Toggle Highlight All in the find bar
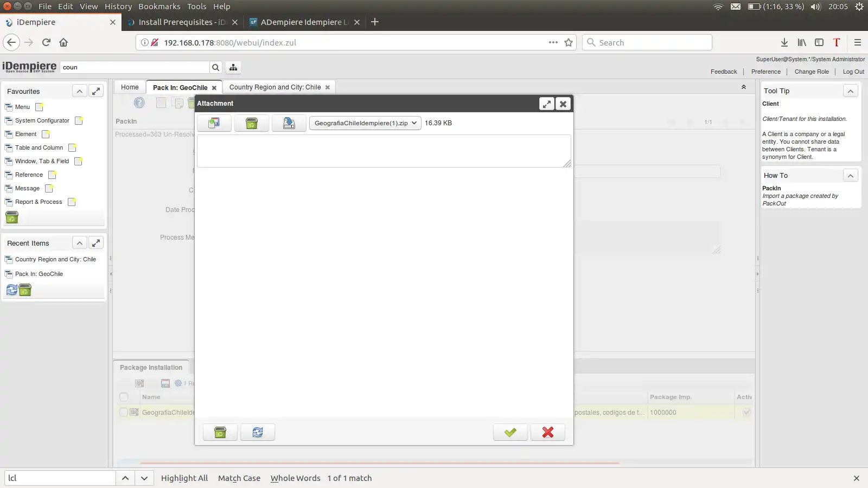The height and width of the screenshot is (488, 868). (x=184, y=478)
